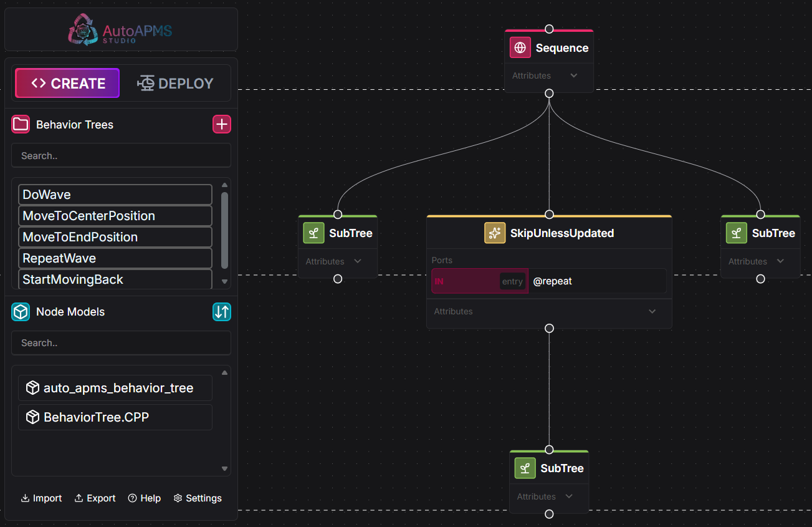Switch to the DEPLOY mode tab

[x=176, y=83]
